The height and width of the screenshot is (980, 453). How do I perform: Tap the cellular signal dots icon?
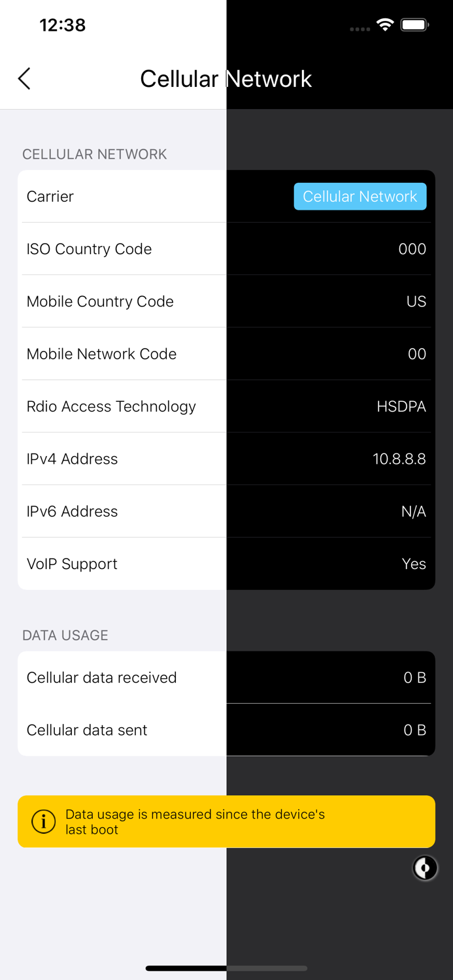[360, 29]
